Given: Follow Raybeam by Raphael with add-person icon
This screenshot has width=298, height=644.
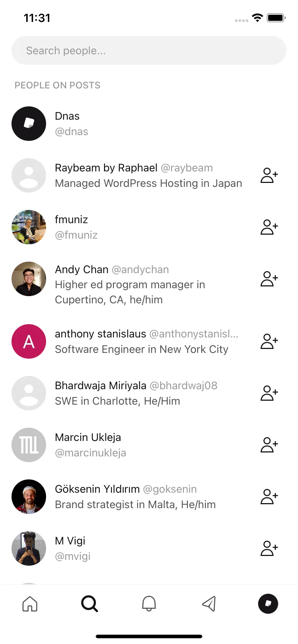Looking at the screenshot, I should click(x=269, y=175).
